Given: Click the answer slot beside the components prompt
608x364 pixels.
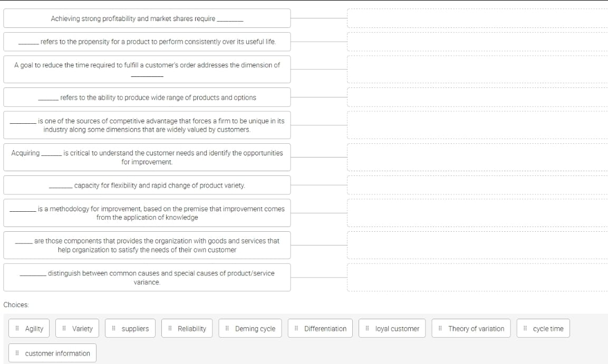Looking at the screenshot, I should click(x=477, y=245).
